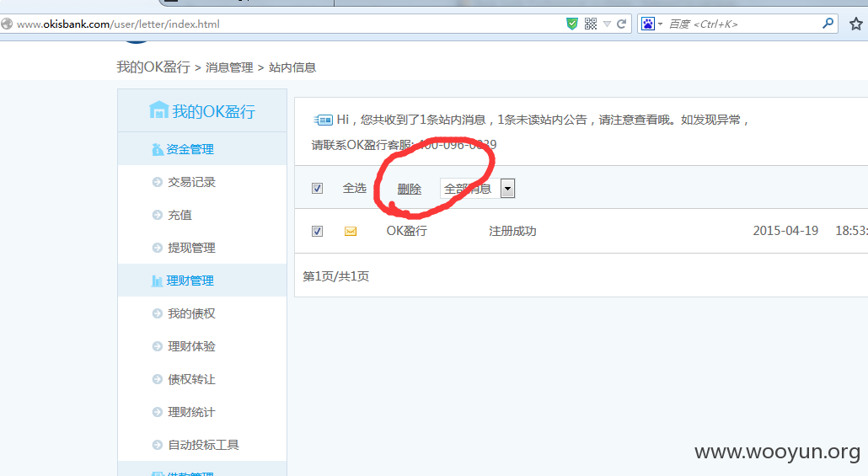
Task: Click the URL in the address bar
Action: click(x=118, y=24)
